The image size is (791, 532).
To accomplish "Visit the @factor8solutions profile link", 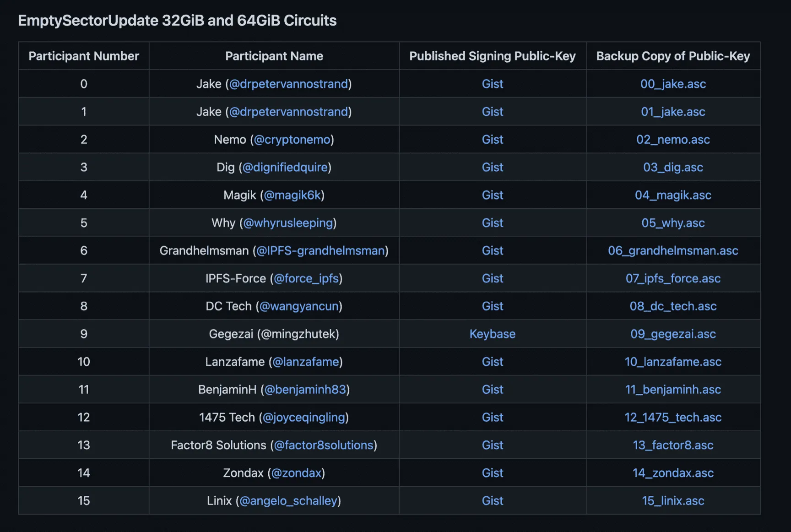I will point(324,445).
